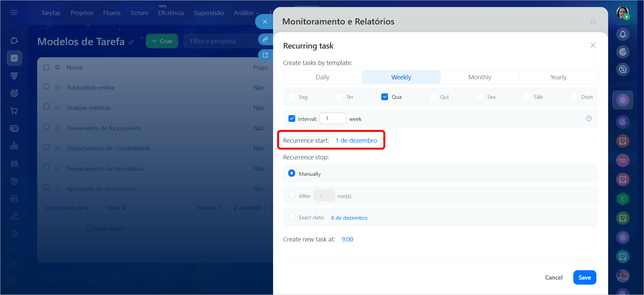644x295 pixels.
Task: Click the user profile avatar
Action: (622, 13)
